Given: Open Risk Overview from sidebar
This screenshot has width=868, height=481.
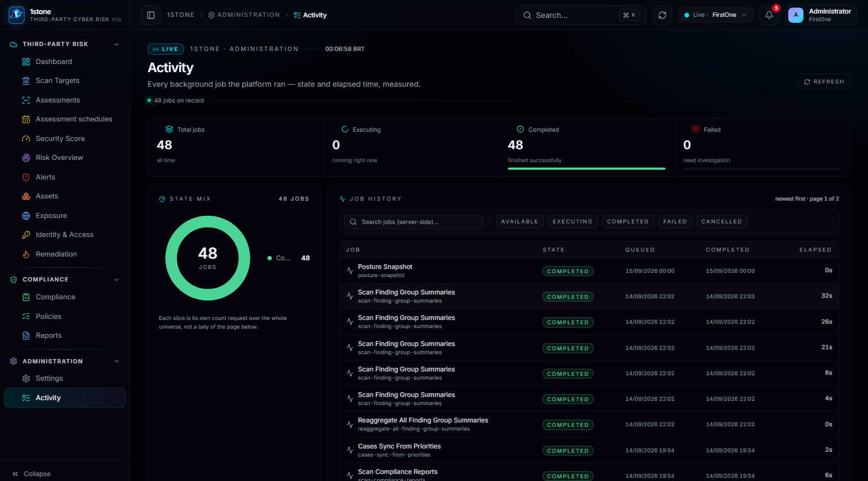Looking at the screenshot, I should (65, 158).
